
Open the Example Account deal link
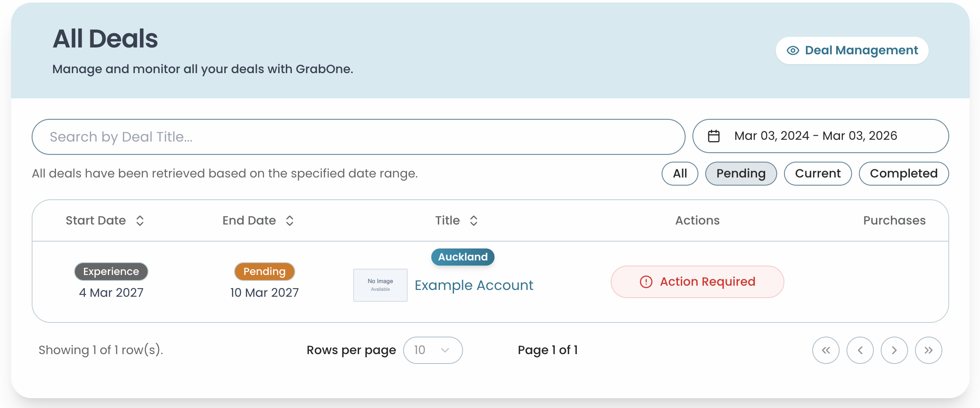tap(474, 285)
